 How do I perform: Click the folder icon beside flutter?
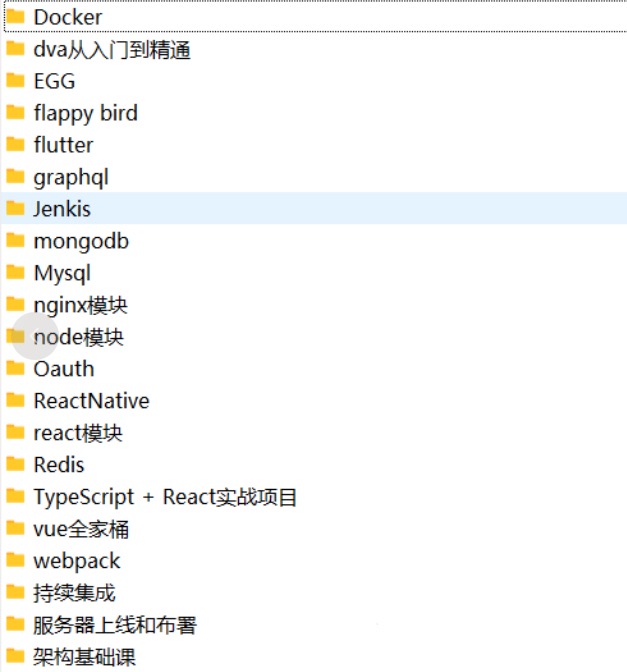(x=15, y=145)
